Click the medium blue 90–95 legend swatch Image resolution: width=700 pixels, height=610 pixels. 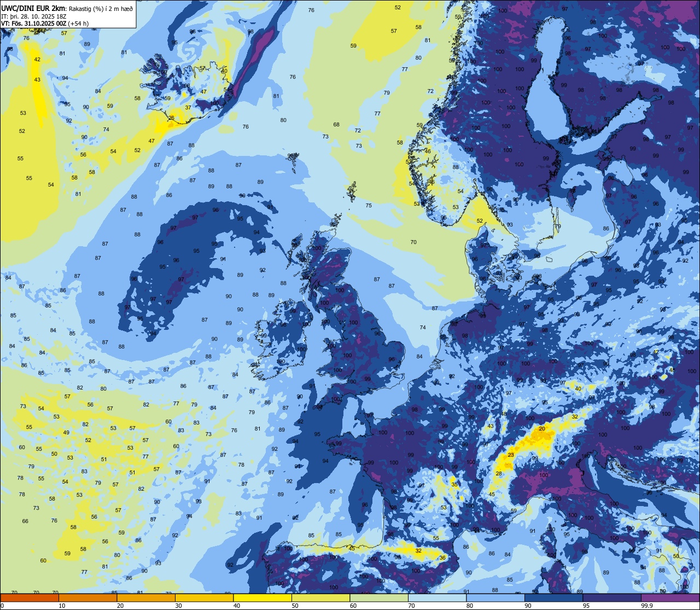553,597
